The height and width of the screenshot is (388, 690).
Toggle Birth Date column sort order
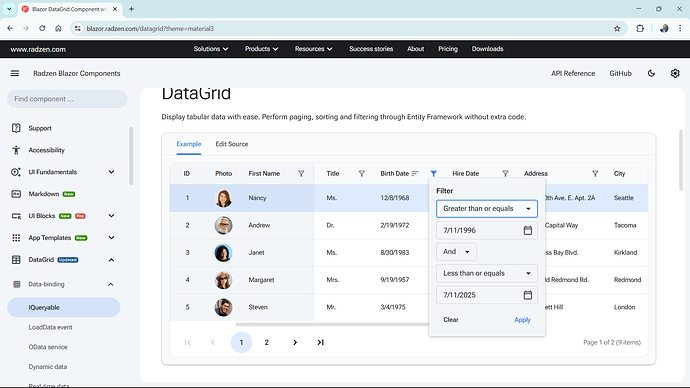[415, 174]
